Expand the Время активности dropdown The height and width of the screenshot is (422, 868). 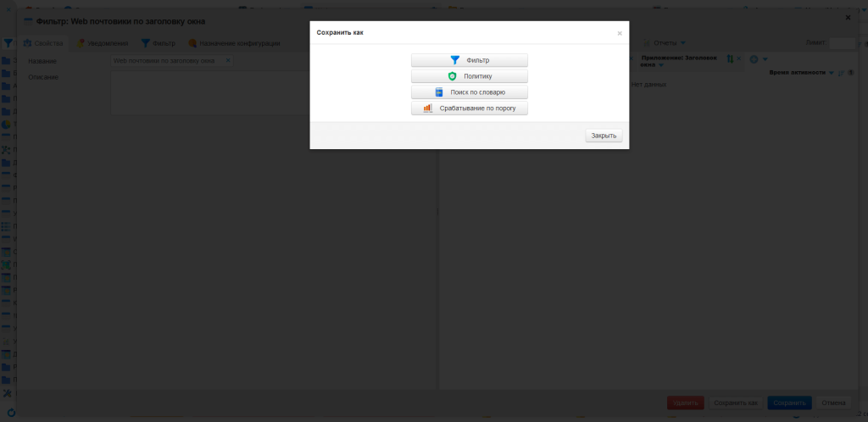tap(831, 73)
